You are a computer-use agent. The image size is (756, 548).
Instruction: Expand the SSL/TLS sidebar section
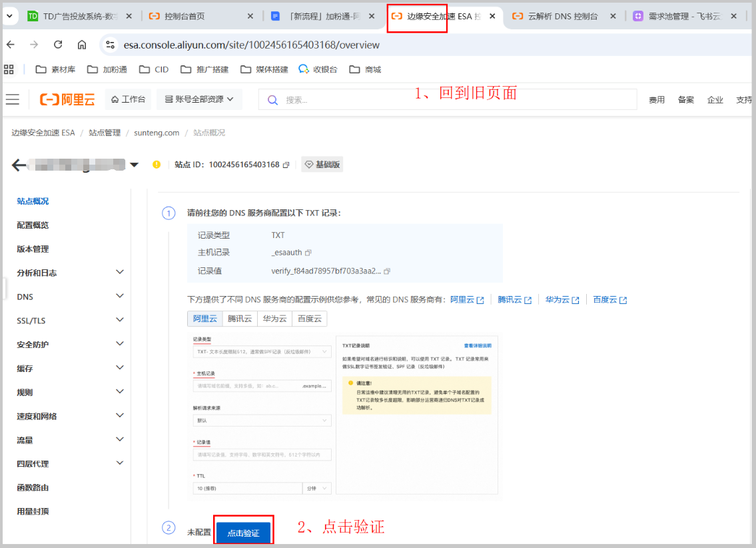(120, 320)
